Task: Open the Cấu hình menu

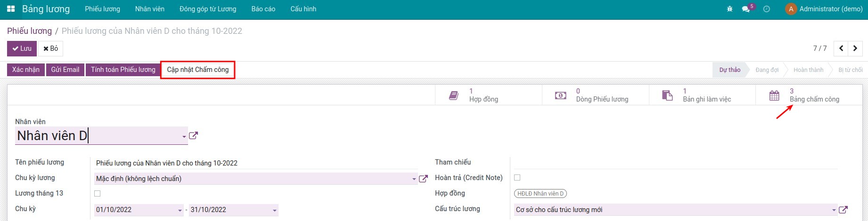Action: pyautogui.click(x=303, y=9)
